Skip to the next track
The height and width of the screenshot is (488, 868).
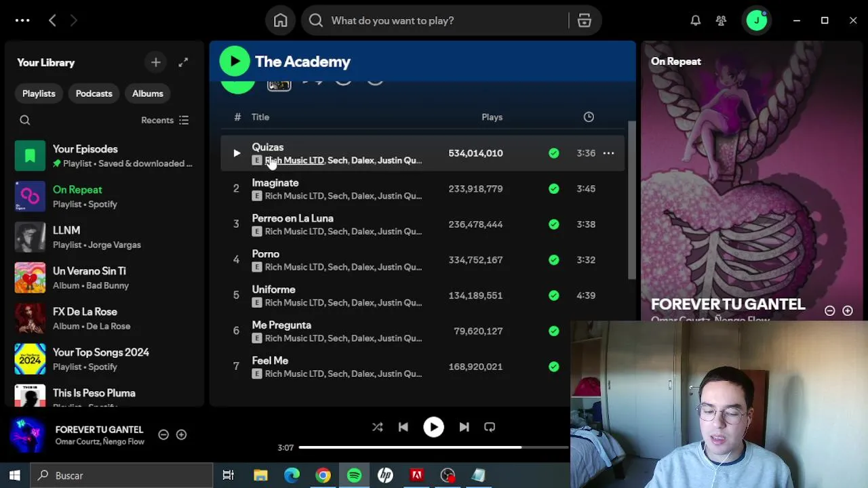point(464,427)
